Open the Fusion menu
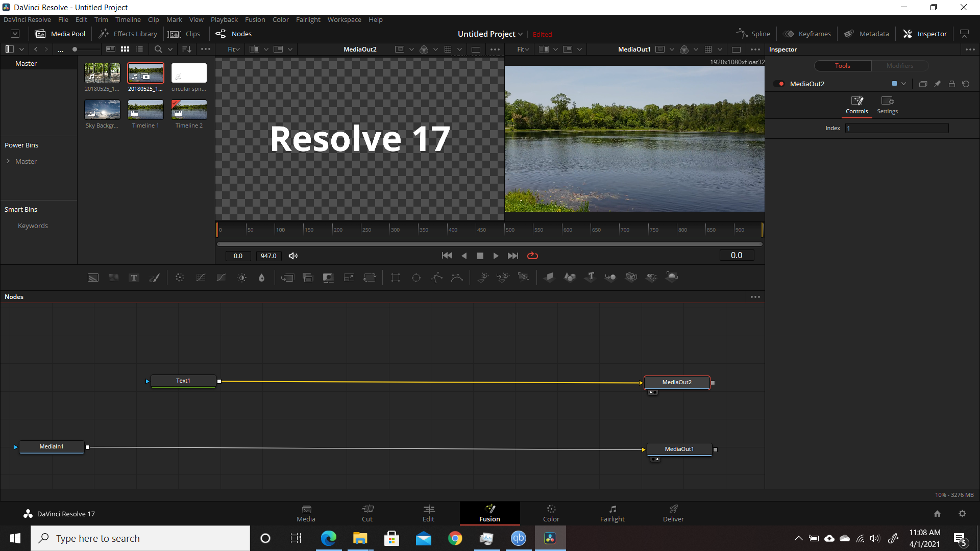Screen dimensions: 980x551 click(255, 19)
